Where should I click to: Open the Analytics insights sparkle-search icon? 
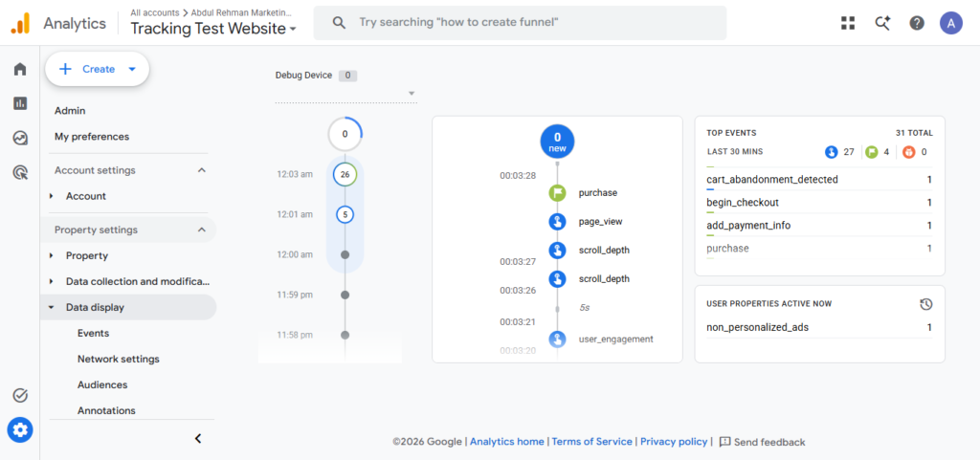pyautogui.click(x=882, y=23)
